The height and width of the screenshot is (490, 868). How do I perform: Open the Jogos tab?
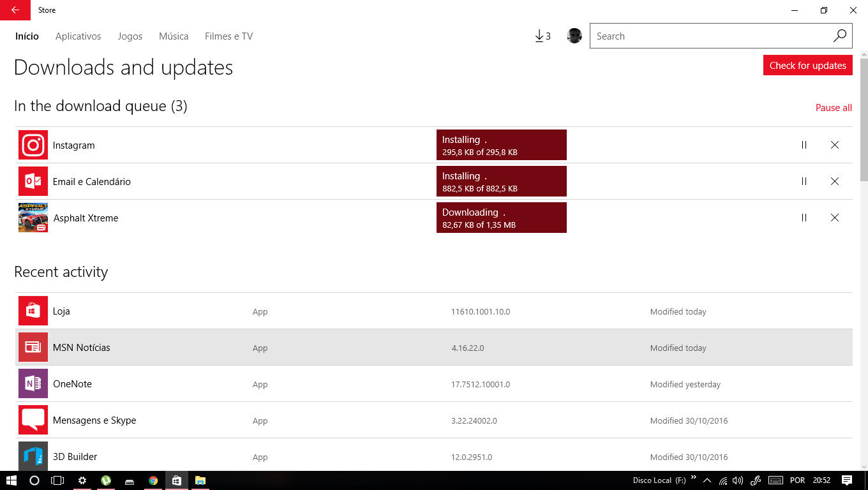click(x=130, y=36)
